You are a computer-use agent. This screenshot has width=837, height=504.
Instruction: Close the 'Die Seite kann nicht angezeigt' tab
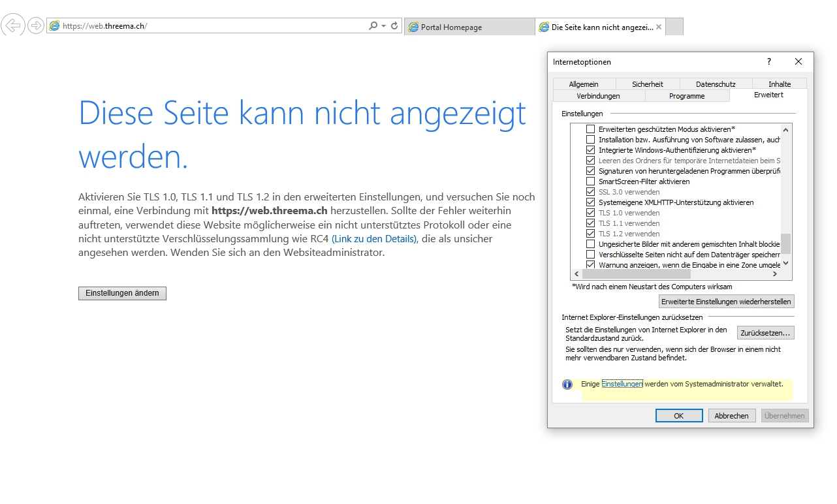click(659, 27)
